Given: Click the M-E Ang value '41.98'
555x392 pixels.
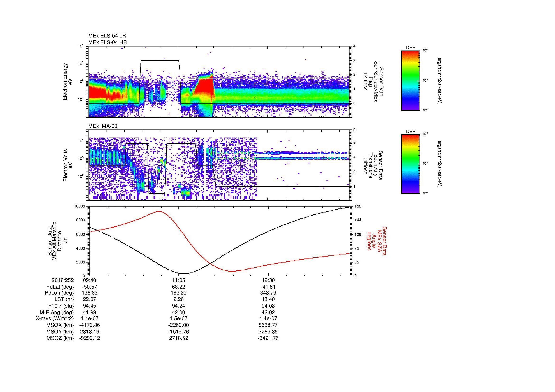Looking at the screenshot, I should click(x=90, y=312).
